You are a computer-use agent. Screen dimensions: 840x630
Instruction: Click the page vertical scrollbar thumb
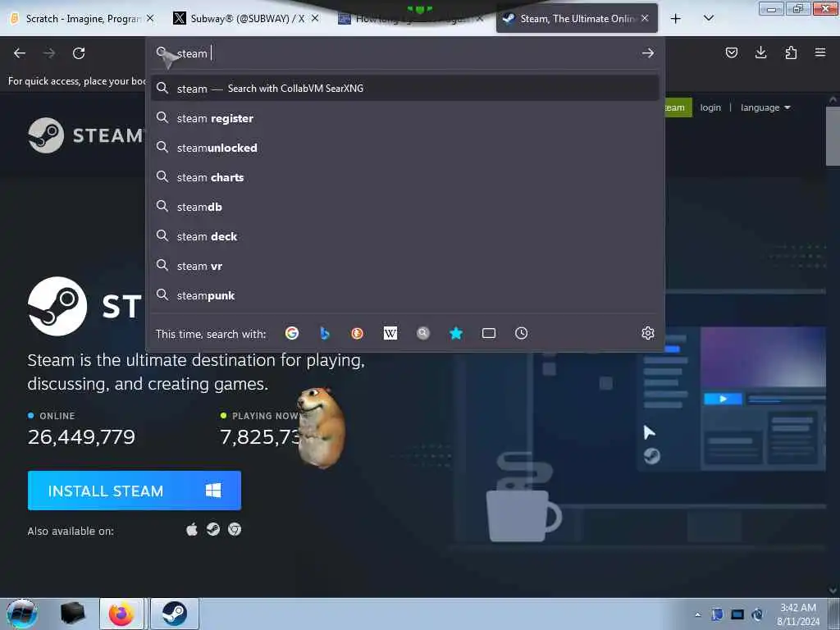click(833, 136)
